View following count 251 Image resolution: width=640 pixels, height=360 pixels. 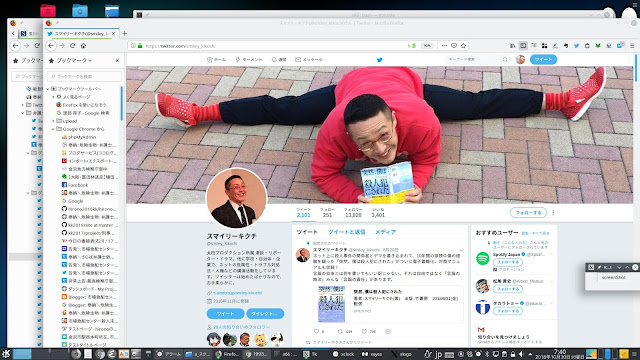[327, 213]
